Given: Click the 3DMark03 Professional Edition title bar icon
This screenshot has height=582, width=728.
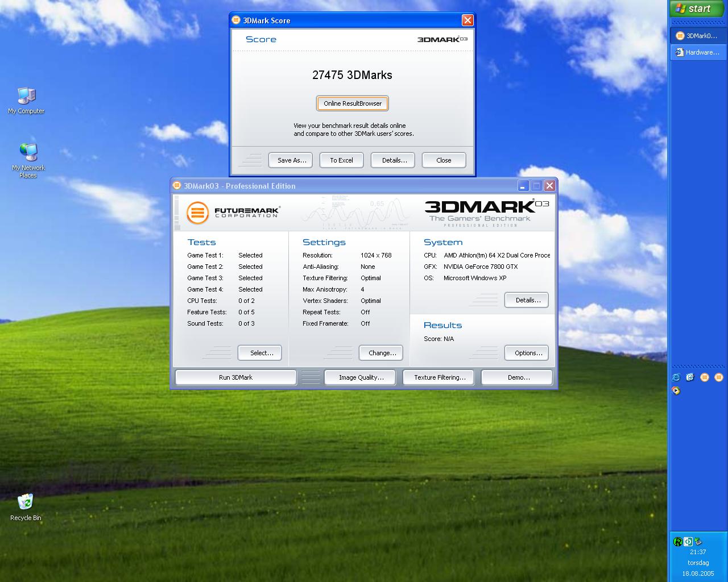Looking at the screenshot, I should 177,186.
